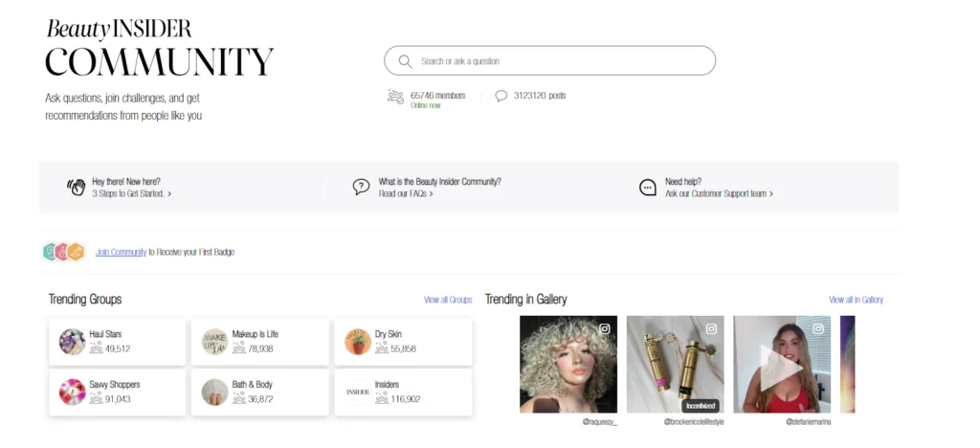Click the Makeup Is Life avatar
Image resolution: width=980 pixels, height=448 pixels.
(x=215, y=342)
